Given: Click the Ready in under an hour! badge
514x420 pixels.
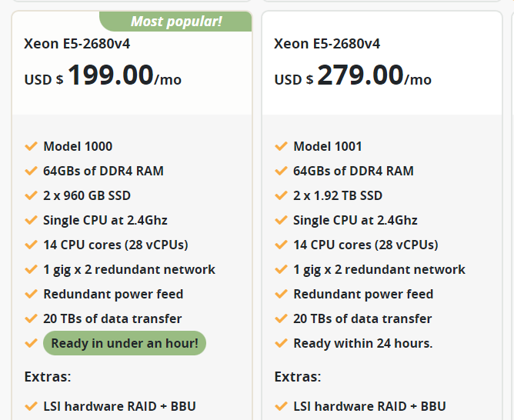Looking at the screenshot, I should (125, 343).
